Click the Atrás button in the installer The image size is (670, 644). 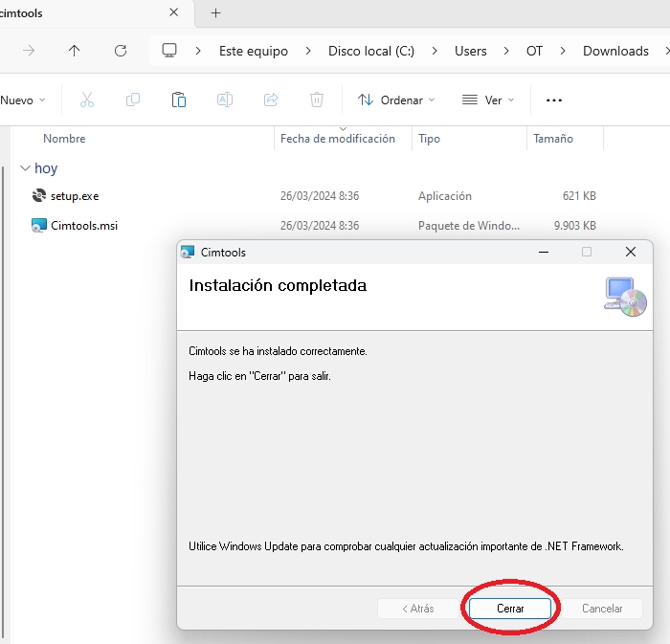pos(418,609)
